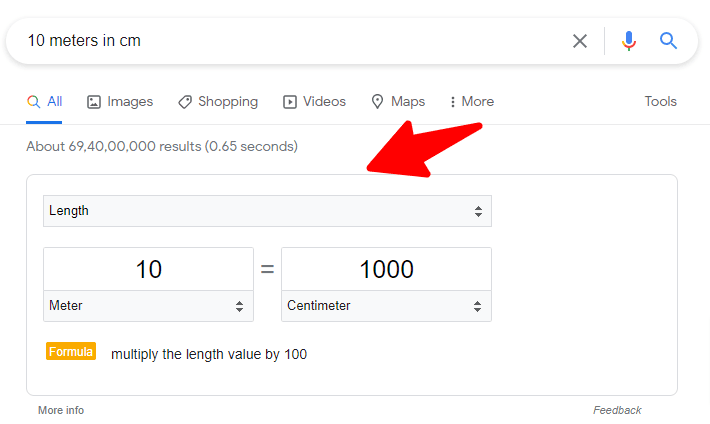
Task: Open the Centimeter unit dropdown
Action: [x=386, y=306]
